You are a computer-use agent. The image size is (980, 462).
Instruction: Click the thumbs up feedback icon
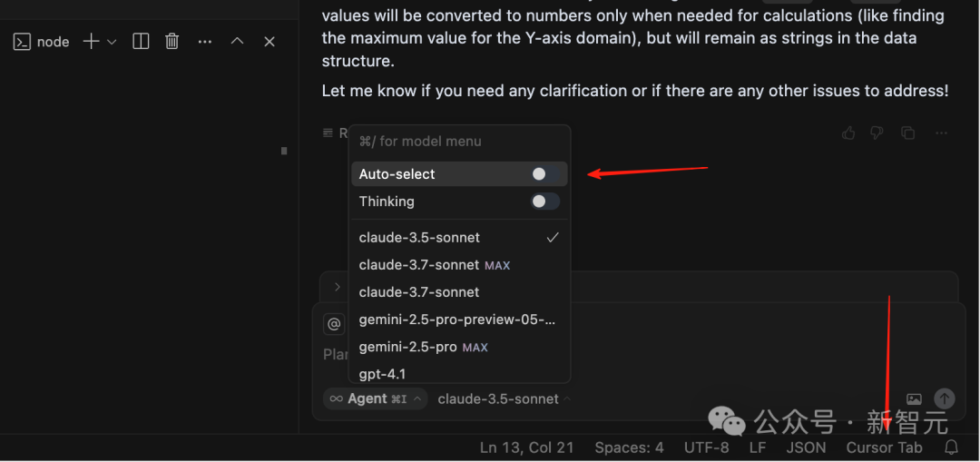848,133
